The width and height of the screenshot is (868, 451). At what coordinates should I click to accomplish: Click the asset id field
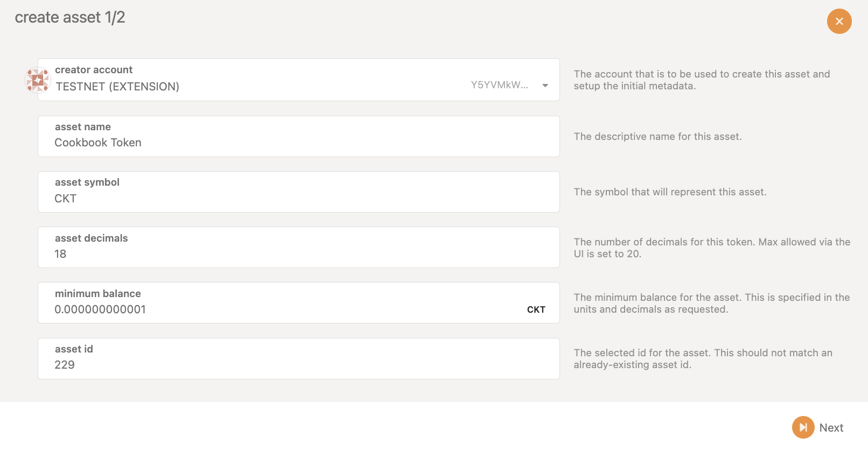pos(298,364)
